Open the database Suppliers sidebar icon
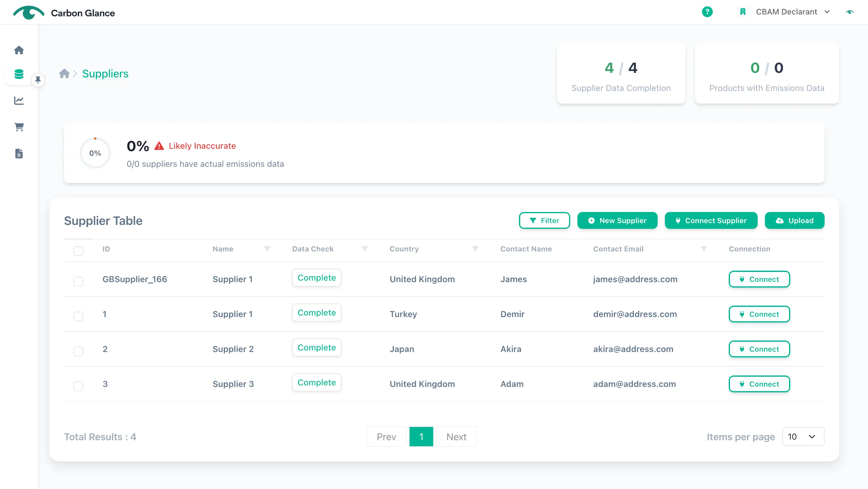Screen dimensions: 868x489 [19, 74]
